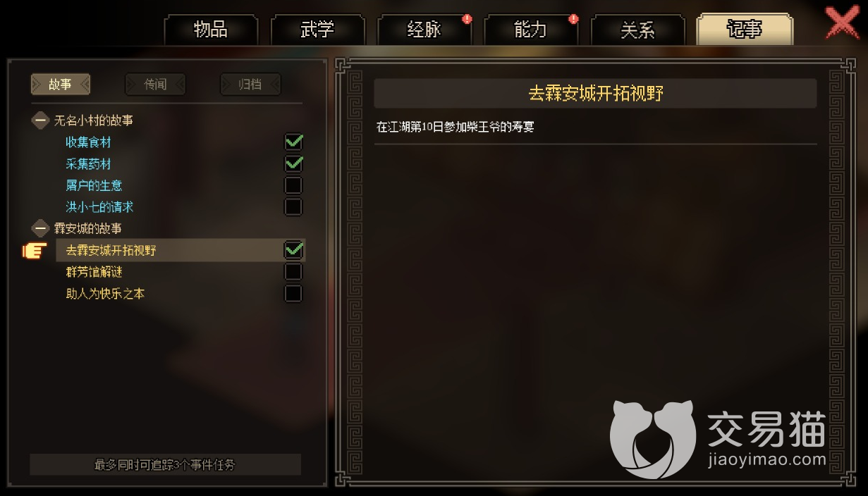The height and width of the screenshot is (496, 868).
Task: Toggle tracking checkbox for 采集药材
Action: [x=293, y=164]
